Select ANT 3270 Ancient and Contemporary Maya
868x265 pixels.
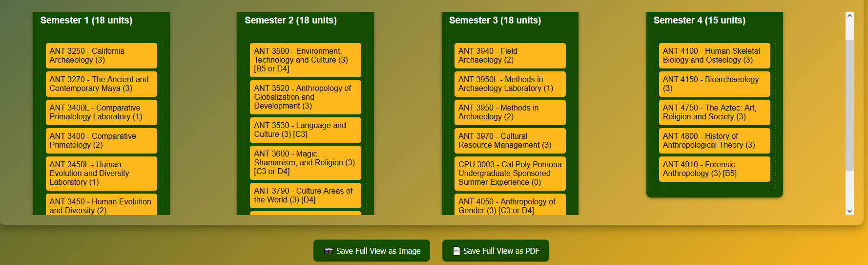point(101,84)
